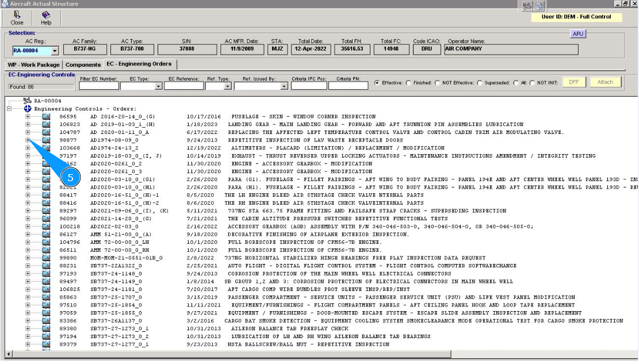Click the S/N value 37088

point(187,49)
